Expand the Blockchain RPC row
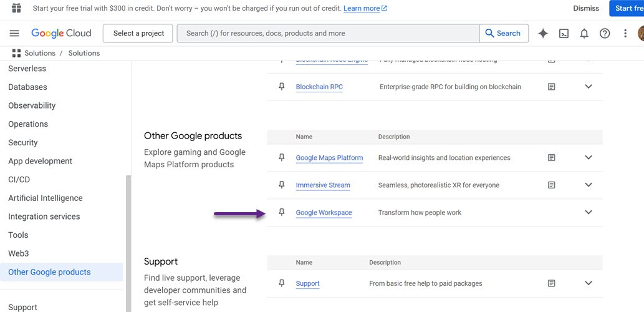Image resolution: width=644 pixels, height=312 pixels. (x=588, y=87)
